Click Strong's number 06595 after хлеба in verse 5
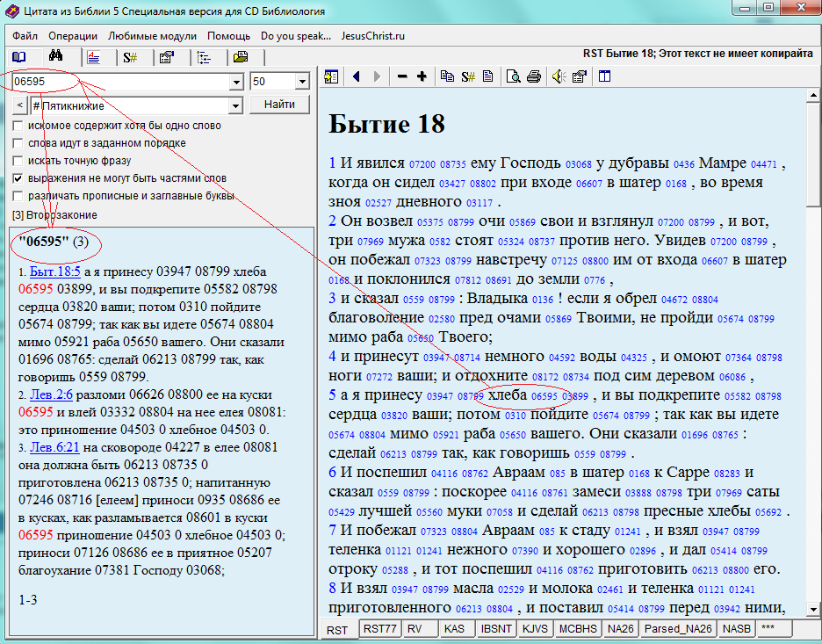The height and width of the screenshot is (644, 822). (544, 396)
